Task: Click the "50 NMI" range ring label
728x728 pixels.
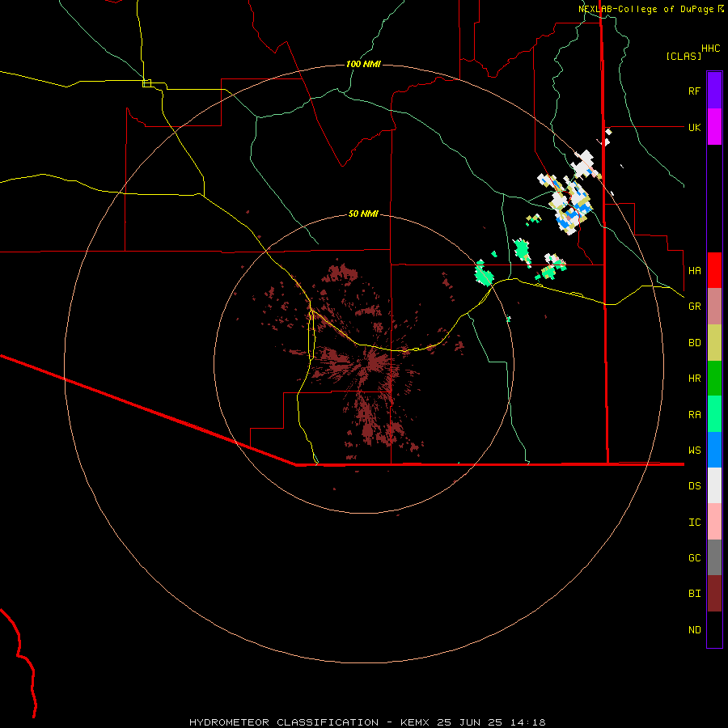Action: [363, 214]
